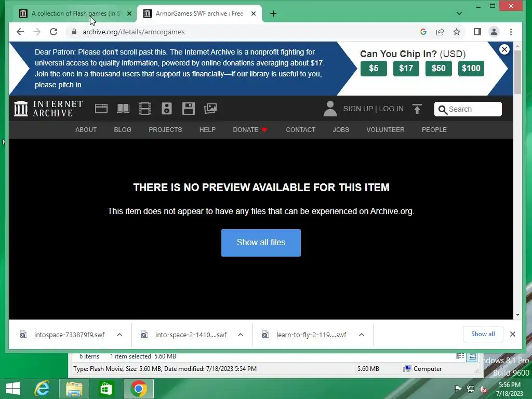The width and height of the screenshot is (532, 399).
Task: Open the Video (film) icon
Action: pos(145,109)
